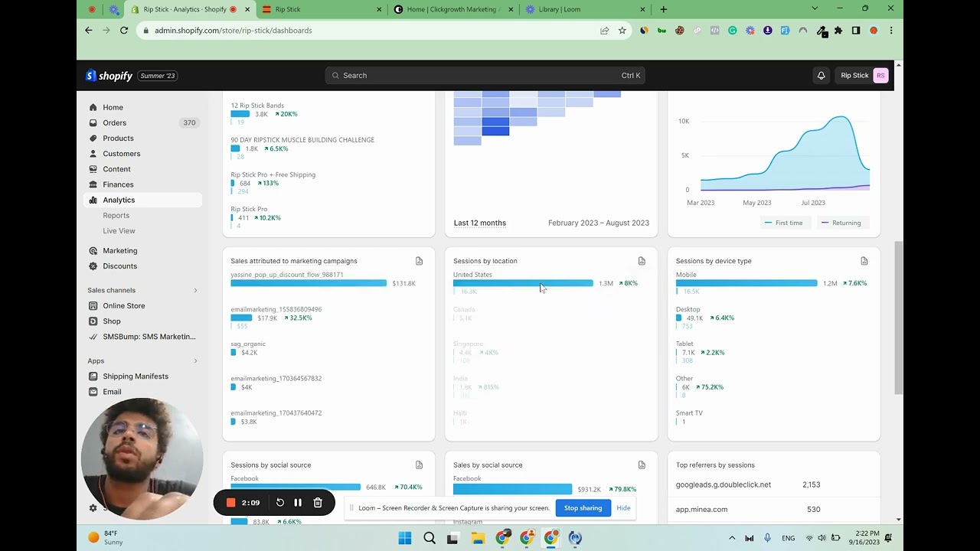Open taskbar Search icon
Image resolution: width=980 pixels, height=551 pixels.
pyautogui.click(x=430, y=538)
